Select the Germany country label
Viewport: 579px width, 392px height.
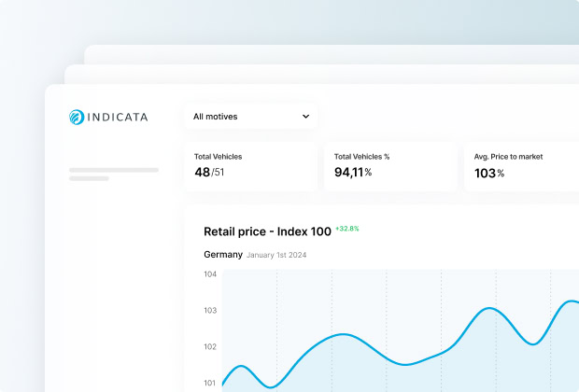[x=223, y=255]
